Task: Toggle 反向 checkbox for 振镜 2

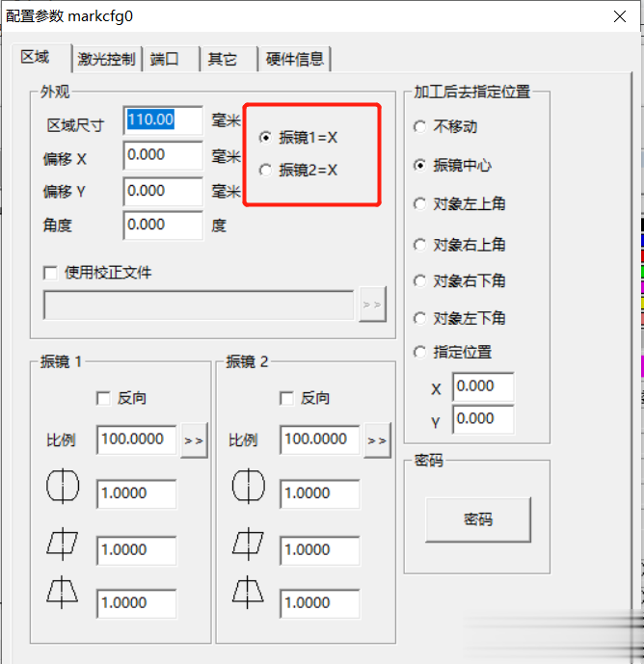Action: click(305, 398)
